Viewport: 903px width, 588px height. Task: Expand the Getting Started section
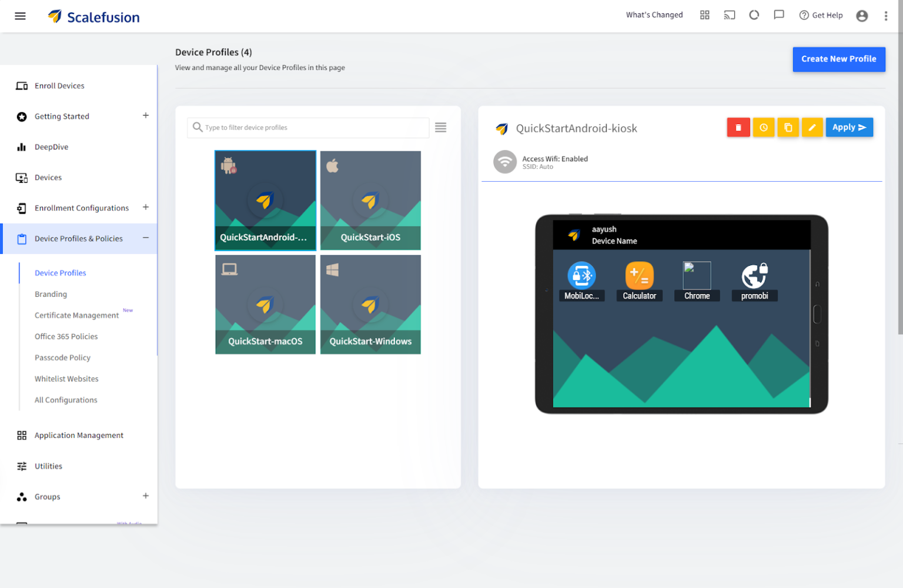(146, 116)
